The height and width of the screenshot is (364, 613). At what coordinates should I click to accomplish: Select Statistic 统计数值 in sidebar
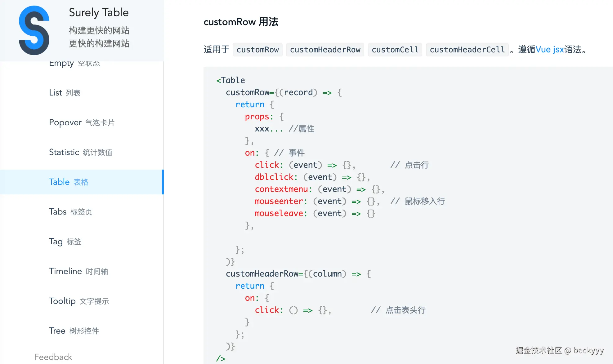(81, 152)
